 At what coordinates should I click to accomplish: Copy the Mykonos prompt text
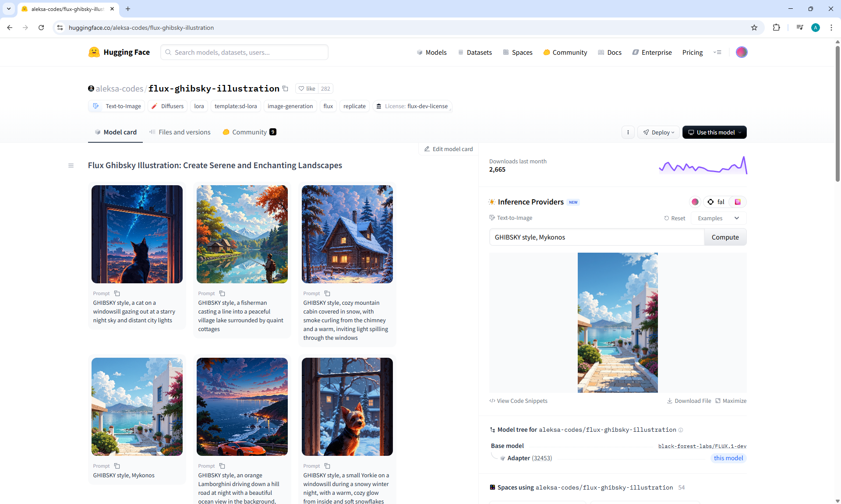[x=117, y=466]
